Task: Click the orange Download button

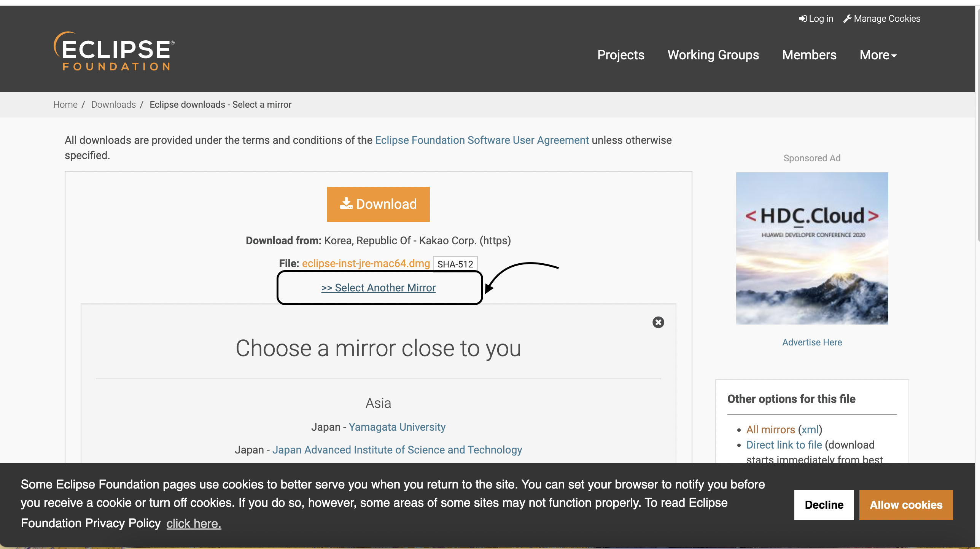Action: click(x=379, y=204)
